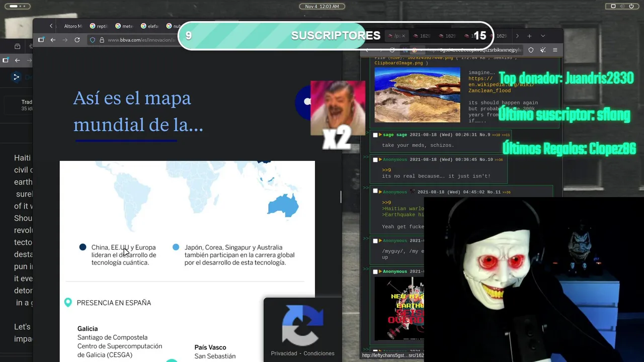Click archive box icon in left background window
This screenshot has width=644, height=362.
coord(17,46)
